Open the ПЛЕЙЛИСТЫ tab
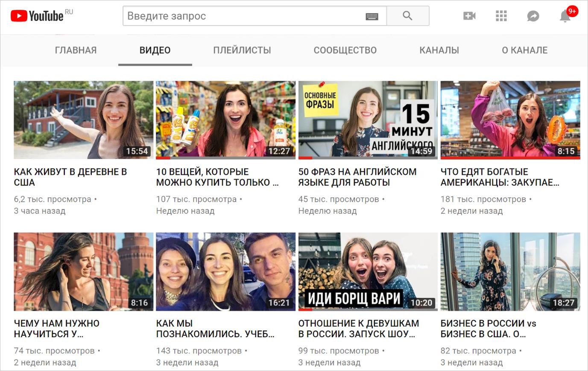The height and width of the screenshot is (371, 588). [242, 50]
